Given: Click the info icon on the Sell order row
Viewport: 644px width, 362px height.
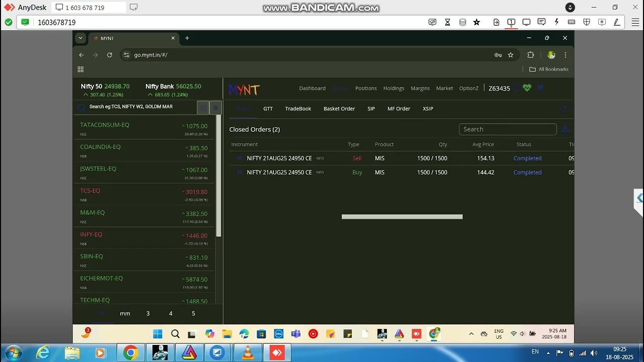Looking at the screenshot, I should coord(238,158).
